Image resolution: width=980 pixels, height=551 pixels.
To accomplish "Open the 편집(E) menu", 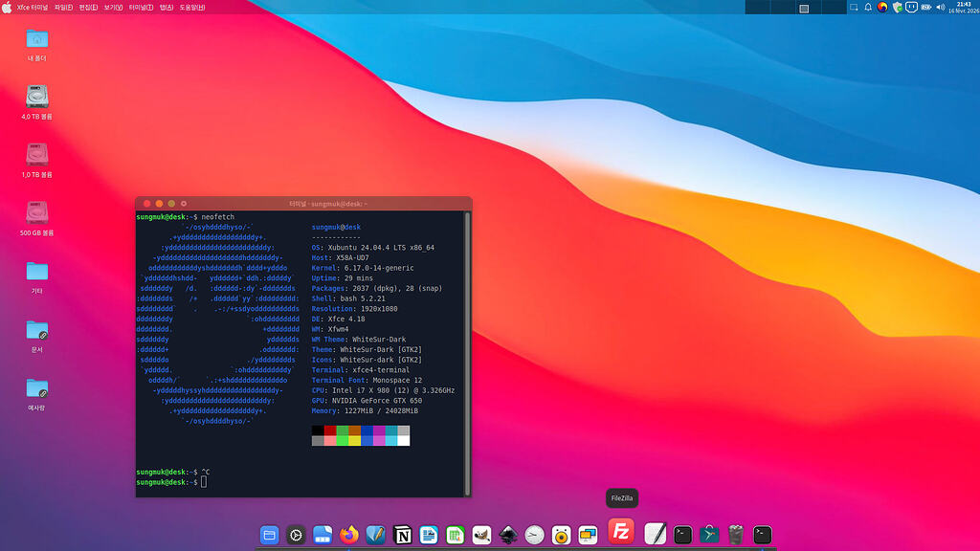I will click(89, 7).
